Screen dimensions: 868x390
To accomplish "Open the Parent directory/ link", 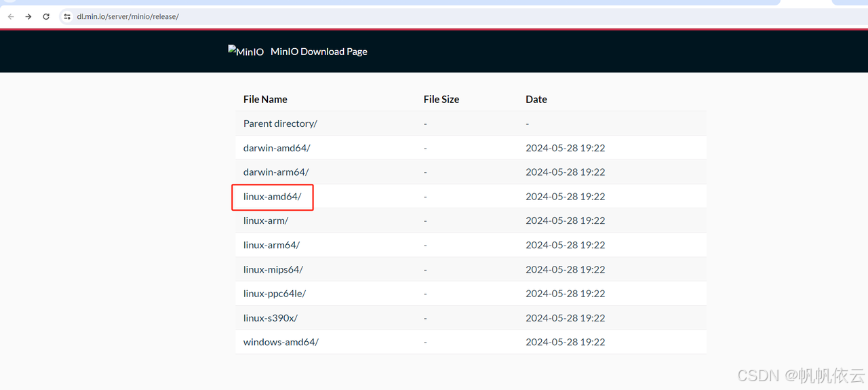I will tap(280, 123).
